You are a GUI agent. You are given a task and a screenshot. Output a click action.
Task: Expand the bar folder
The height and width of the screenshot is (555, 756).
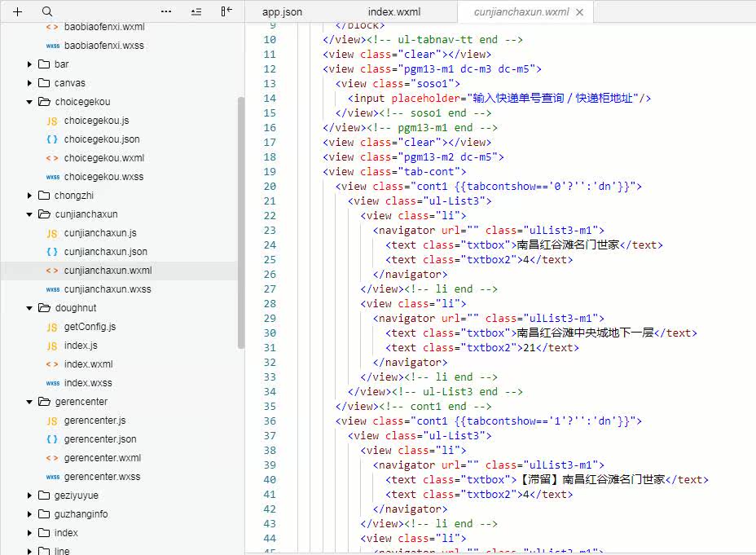click(x=29, y=64)
